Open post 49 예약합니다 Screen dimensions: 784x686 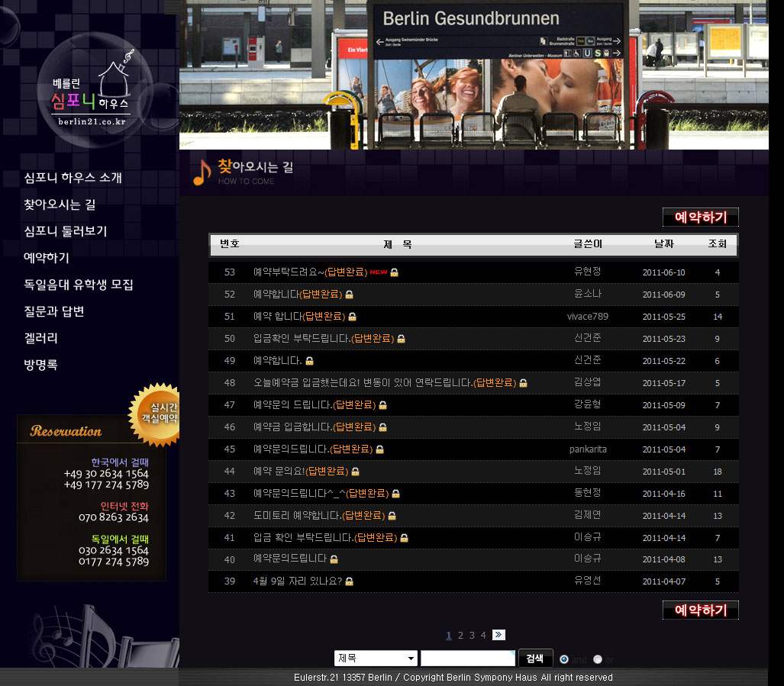(278, 360)
